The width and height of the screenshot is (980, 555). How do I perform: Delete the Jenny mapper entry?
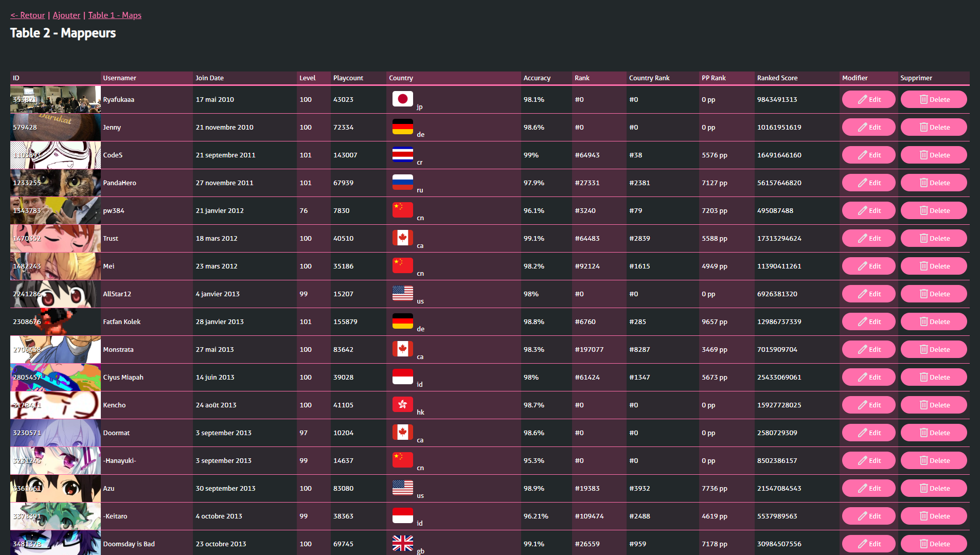[x=933, y=127]
